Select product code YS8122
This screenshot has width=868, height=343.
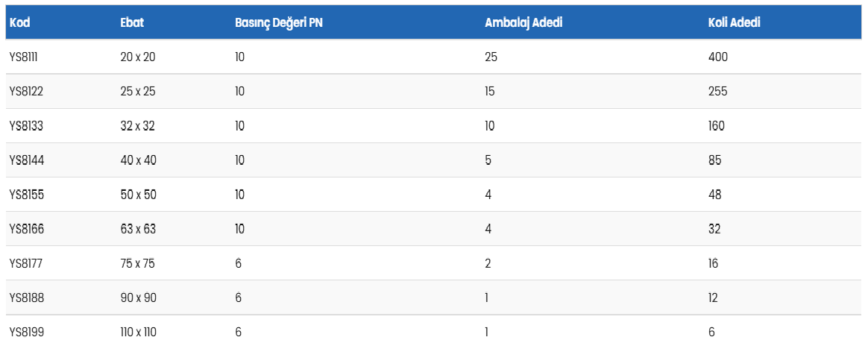25,92
